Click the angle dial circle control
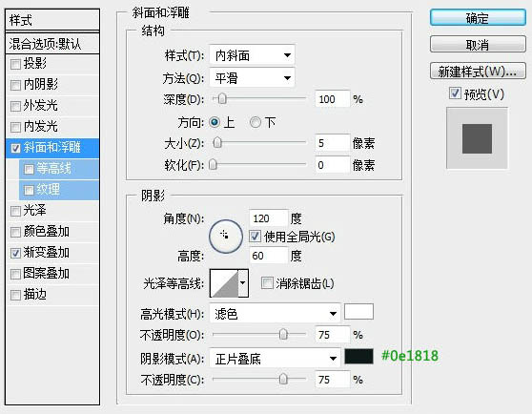The width and height of the screenshot is (532, 414). tap(226, 237)
